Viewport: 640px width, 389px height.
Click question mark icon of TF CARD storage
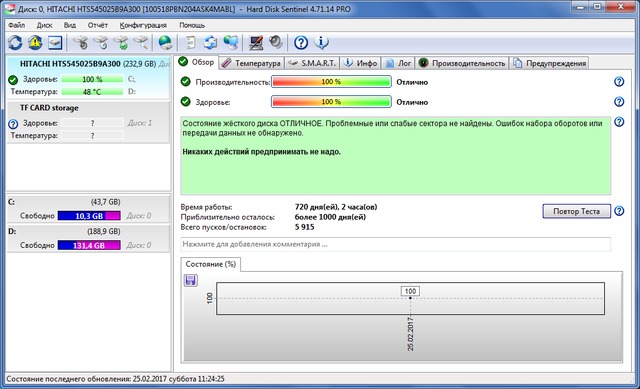(x=13, y=124)
